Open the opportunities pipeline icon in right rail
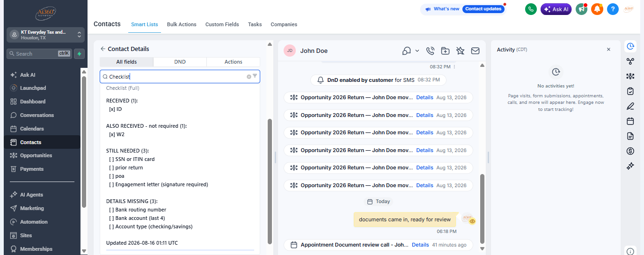 pos(630,76)
